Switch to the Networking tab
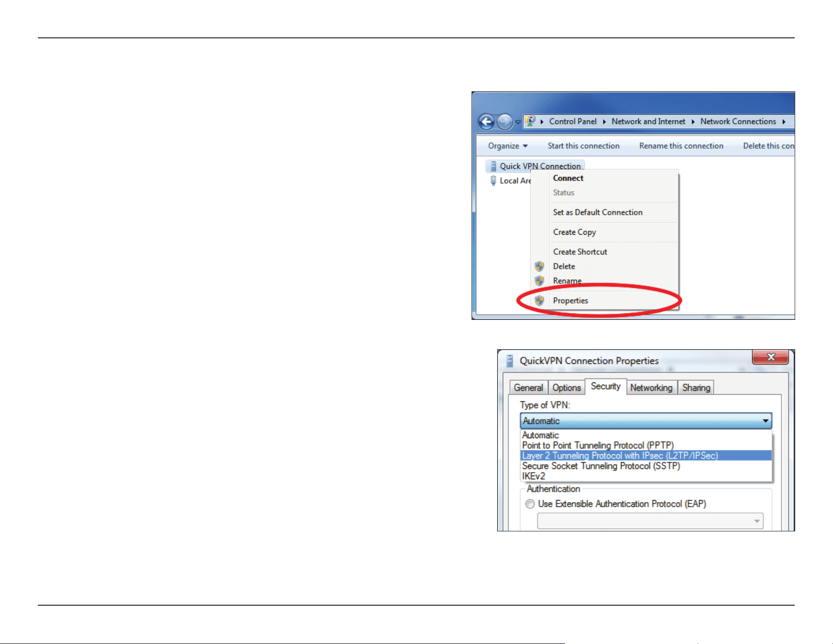 pyautogui.click(x=651, y=388)
